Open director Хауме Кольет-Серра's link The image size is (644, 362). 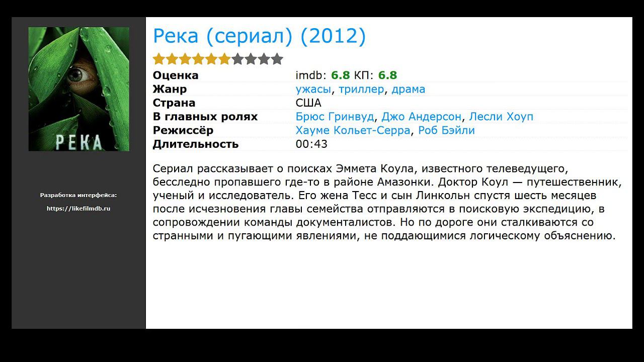pos(353,131)
